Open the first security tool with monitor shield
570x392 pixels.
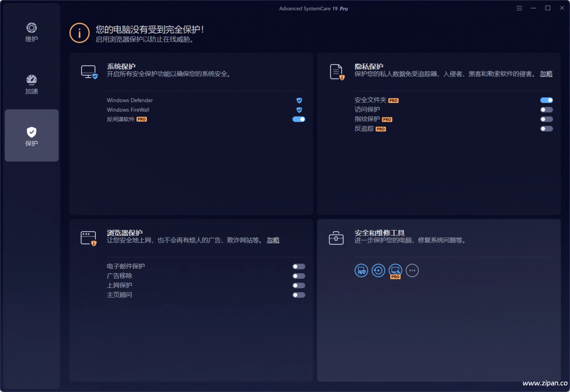click(x=361, y=271)
